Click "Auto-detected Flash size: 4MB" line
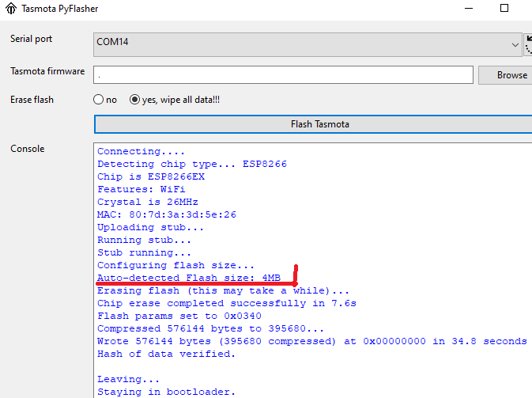 [x=189, y=278]
